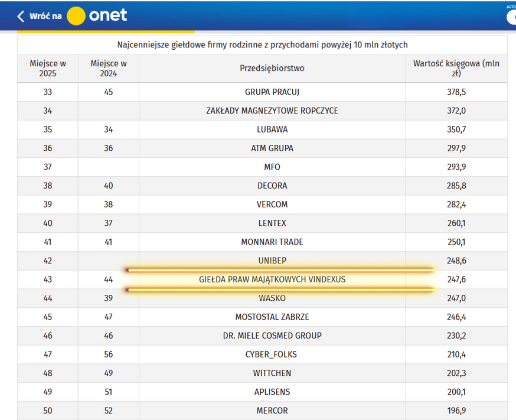Click the value 248,6 for UNIBEP

pos(456,261)
